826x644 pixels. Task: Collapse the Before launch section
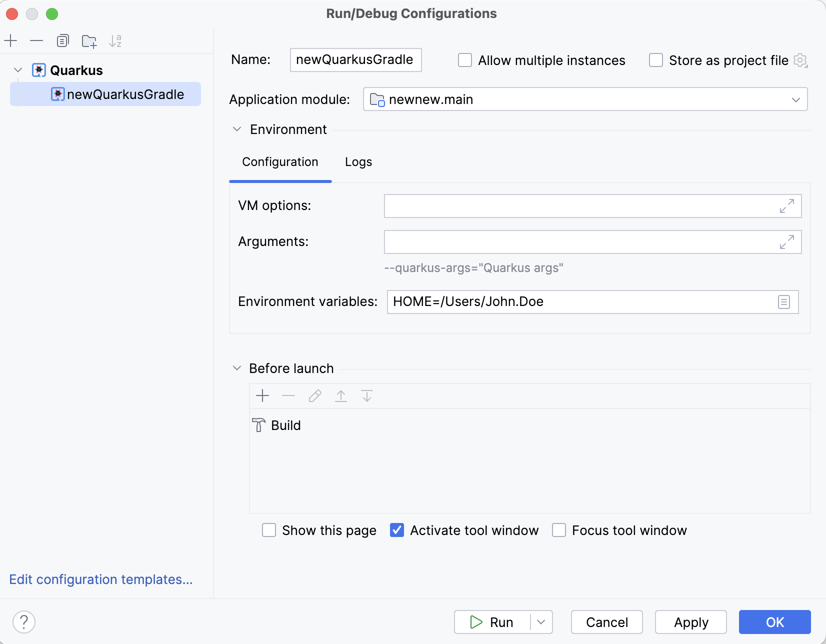237,368
